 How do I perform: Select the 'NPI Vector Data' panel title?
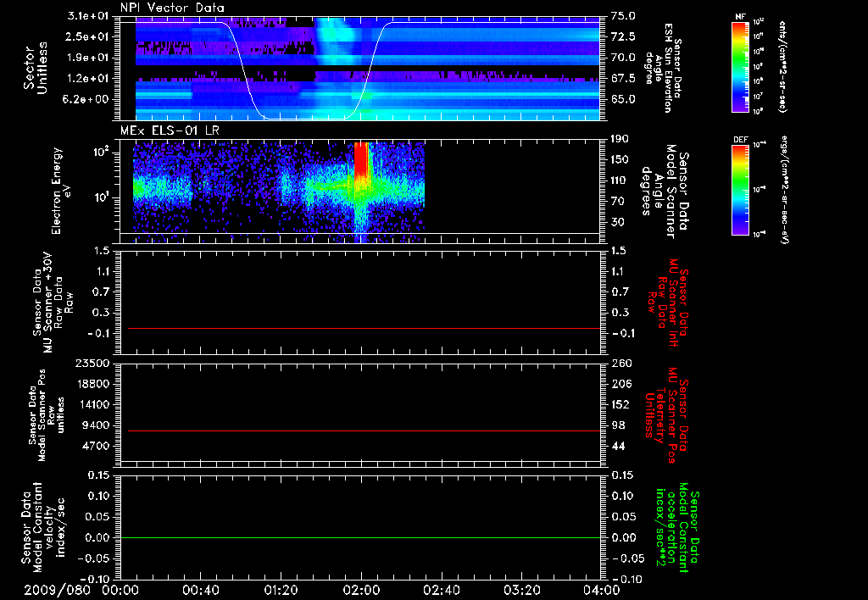coord(172,8)
